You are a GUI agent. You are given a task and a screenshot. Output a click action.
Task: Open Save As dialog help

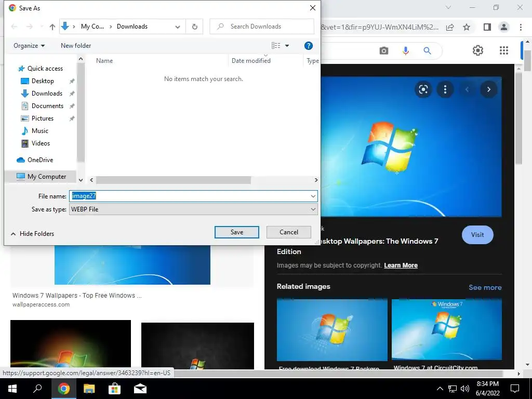[308, 46]
